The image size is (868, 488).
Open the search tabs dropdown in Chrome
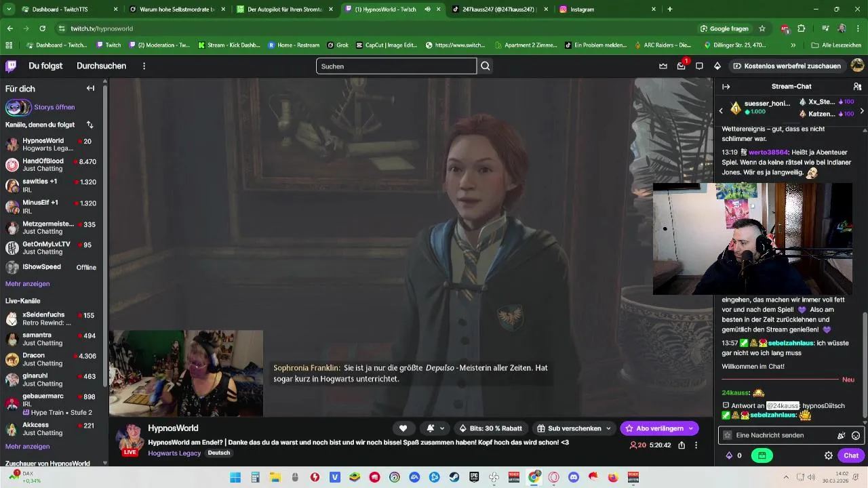point(9,9)
